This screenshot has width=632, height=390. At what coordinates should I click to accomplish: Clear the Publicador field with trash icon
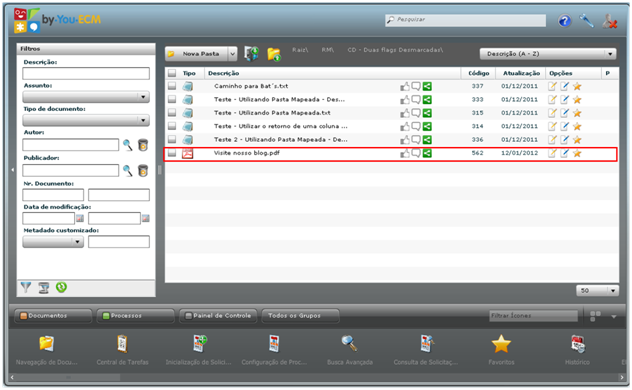pyautogui.click(x=143, y=170)
